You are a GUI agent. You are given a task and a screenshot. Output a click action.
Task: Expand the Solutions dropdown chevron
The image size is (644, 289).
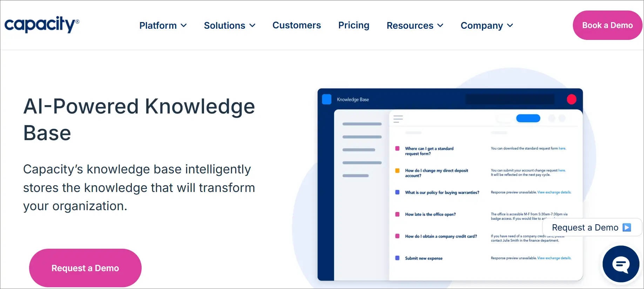252,26
